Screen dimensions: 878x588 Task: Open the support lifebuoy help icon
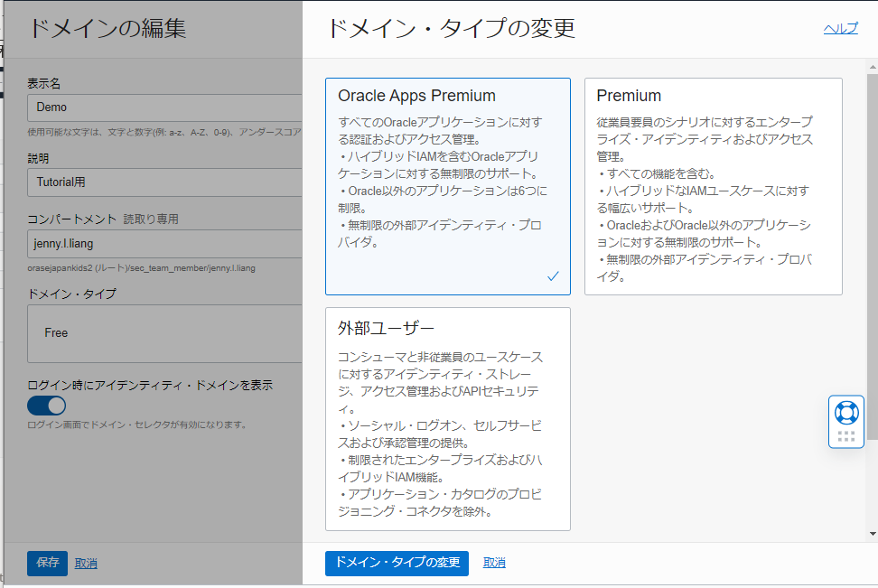[846, 413]
